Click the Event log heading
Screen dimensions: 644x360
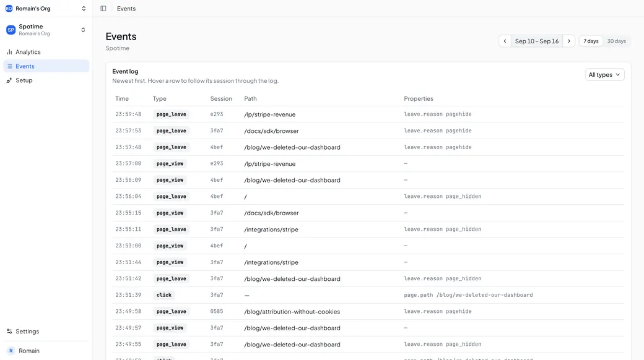click(x=125, y=71)
